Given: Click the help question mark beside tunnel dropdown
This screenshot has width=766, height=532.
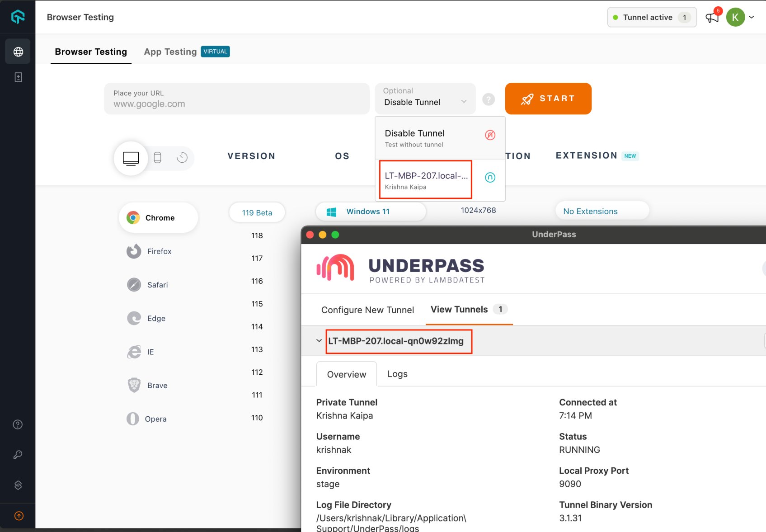Looking at the screenshot, I should point(489,99).
